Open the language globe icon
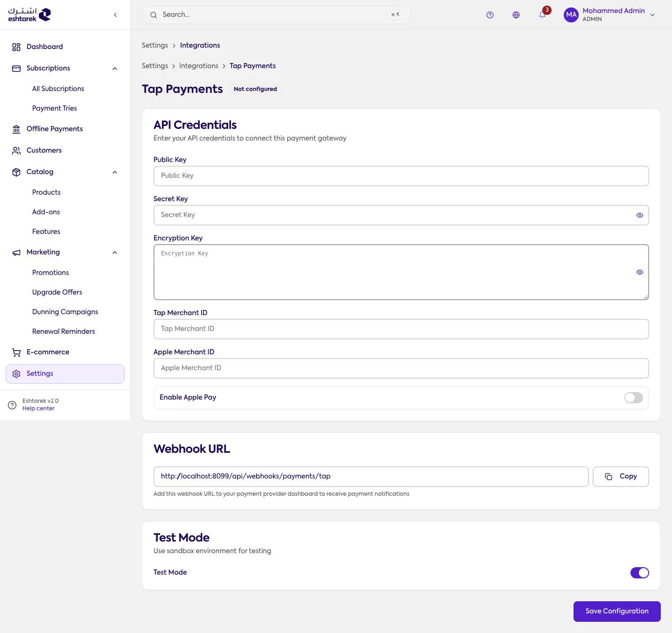This screenshot has width=672, height=633. click(x=516, y=15)
